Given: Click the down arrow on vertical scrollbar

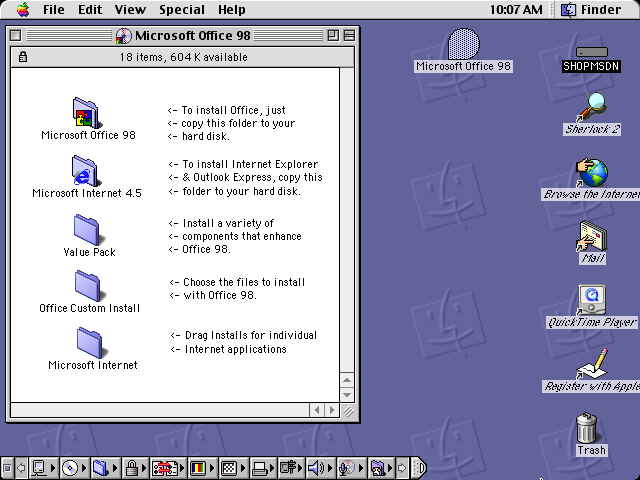Looking at the screenshot, I should (x=347, y=394).
